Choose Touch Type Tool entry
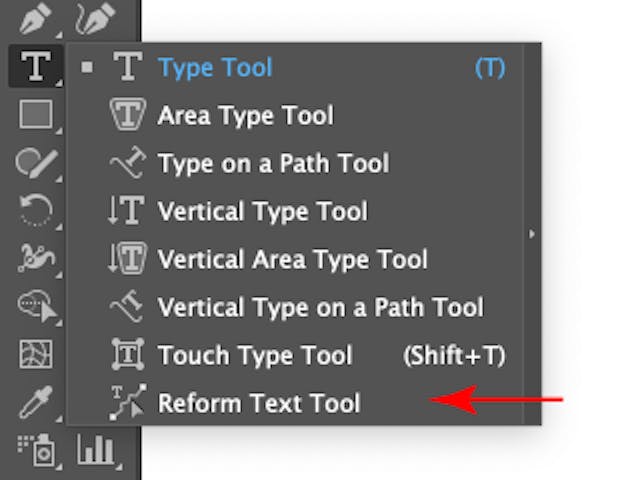 point(255,355)
